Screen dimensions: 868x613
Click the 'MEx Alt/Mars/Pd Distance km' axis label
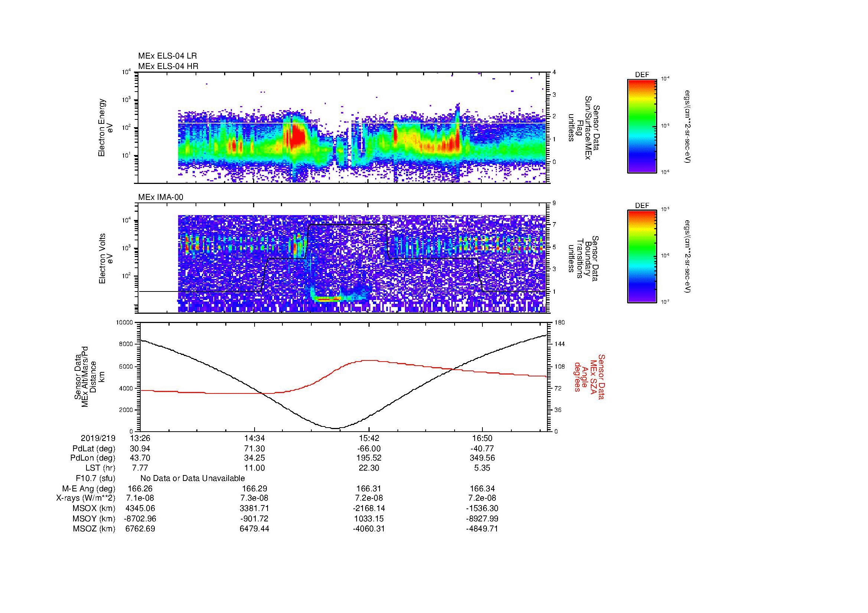click(x=89, y=376)
